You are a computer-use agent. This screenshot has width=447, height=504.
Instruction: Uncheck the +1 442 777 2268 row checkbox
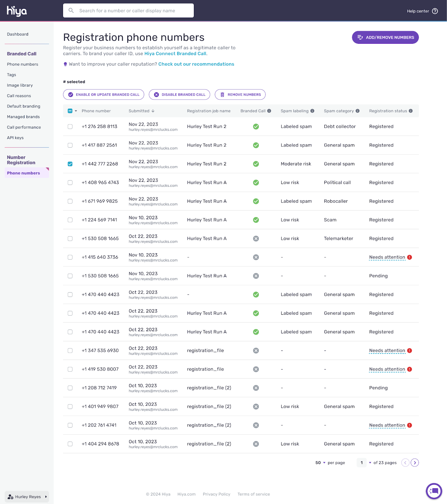click(x=70, y=164)
